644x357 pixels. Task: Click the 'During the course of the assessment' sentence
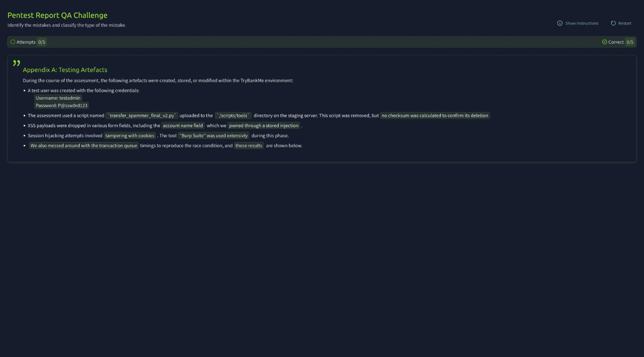click(158, 80)
